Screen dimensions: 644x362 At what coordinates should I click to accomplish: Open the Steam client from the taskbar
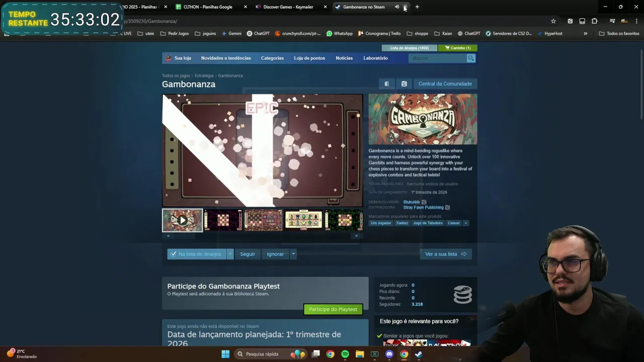[419, 354]
